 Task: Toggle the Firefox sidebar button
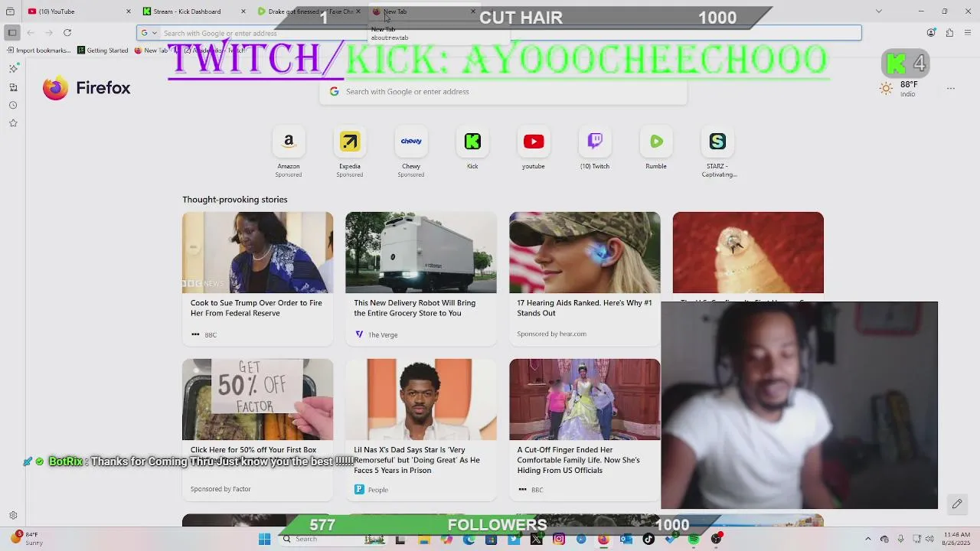pyautogui.click(x=11, y=33)
